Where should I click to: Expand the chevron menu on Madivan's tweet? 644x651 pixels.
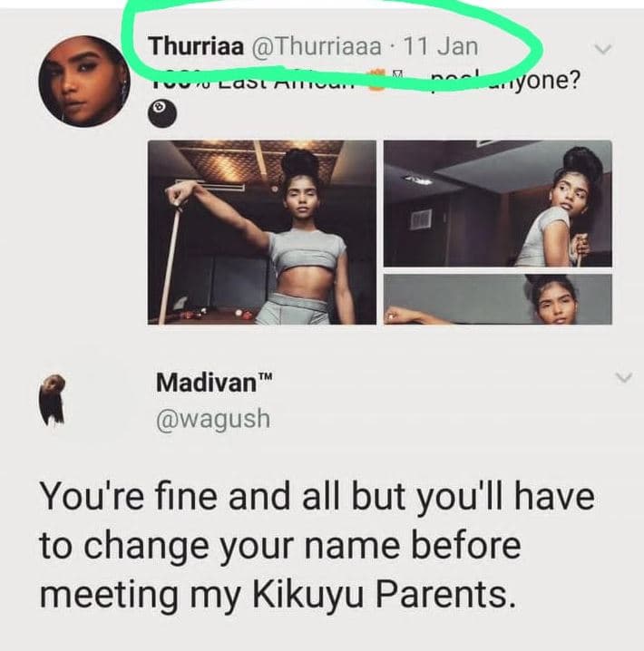pyautogui.click(x=624, y=377)
